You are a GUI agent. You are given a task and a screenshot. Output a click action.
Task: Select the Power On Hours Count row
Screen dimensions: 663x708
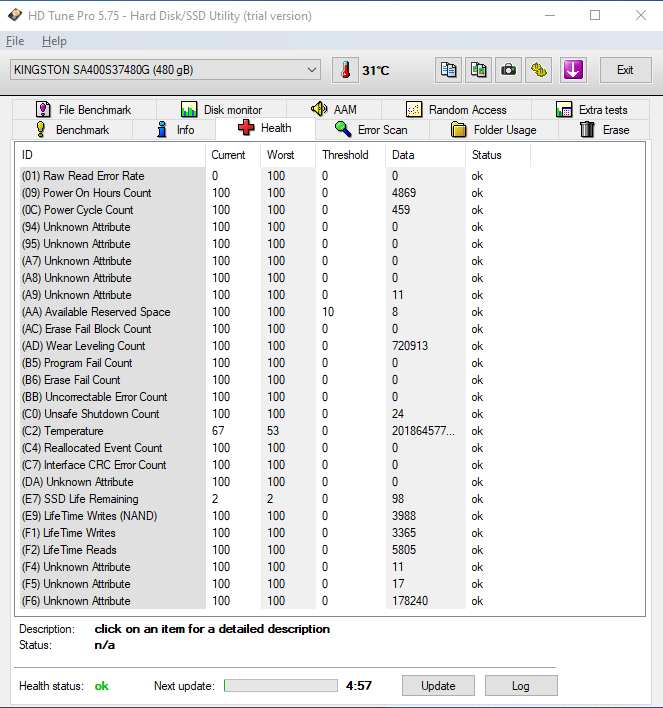(275, 193)
